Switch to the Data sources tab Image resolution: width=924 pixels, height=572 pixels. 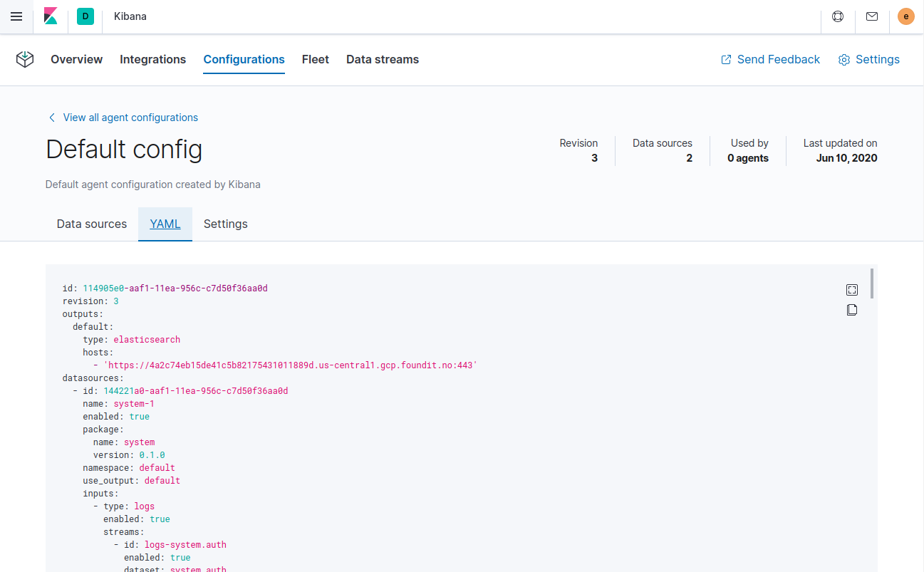coord(91,224)
